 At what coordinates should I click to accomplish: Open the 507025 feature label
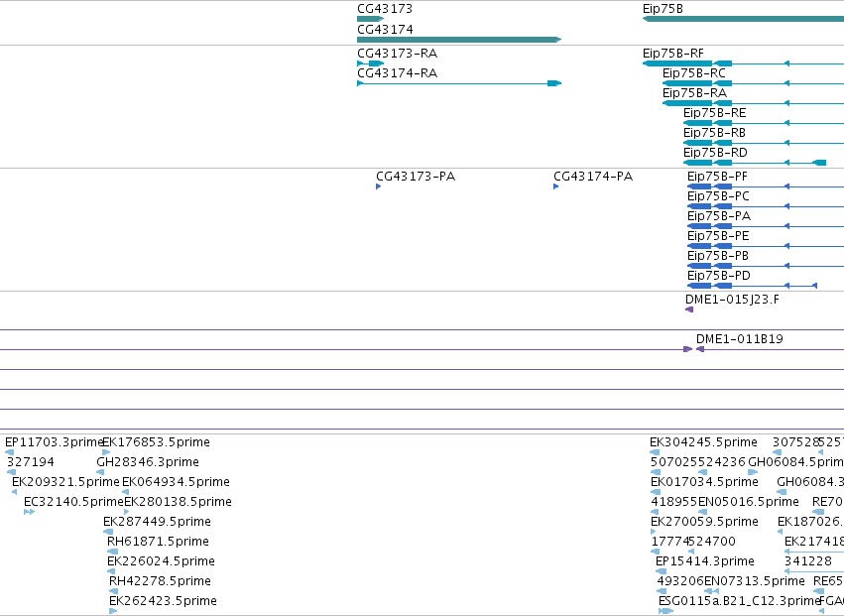pos(674,462)
